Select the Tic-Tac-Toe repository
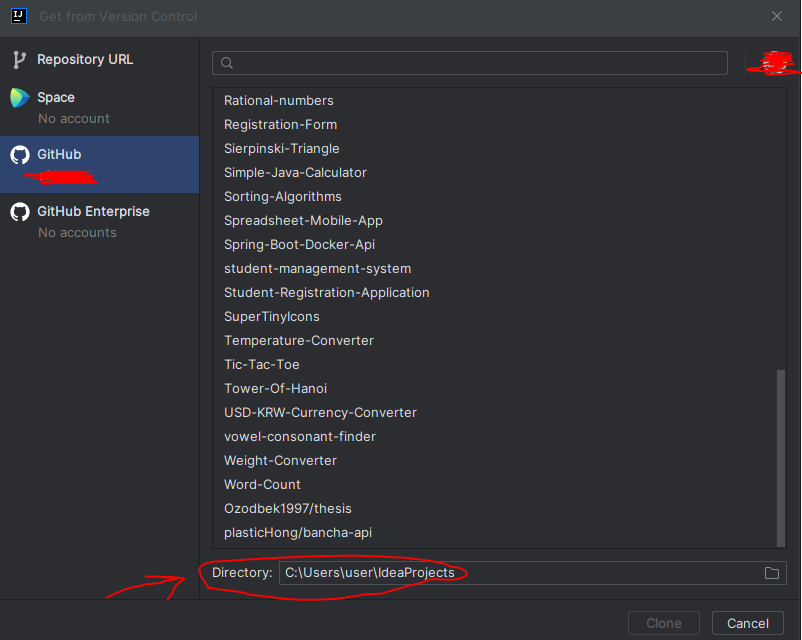Screen dimensions: 802x640 point(499,365)
